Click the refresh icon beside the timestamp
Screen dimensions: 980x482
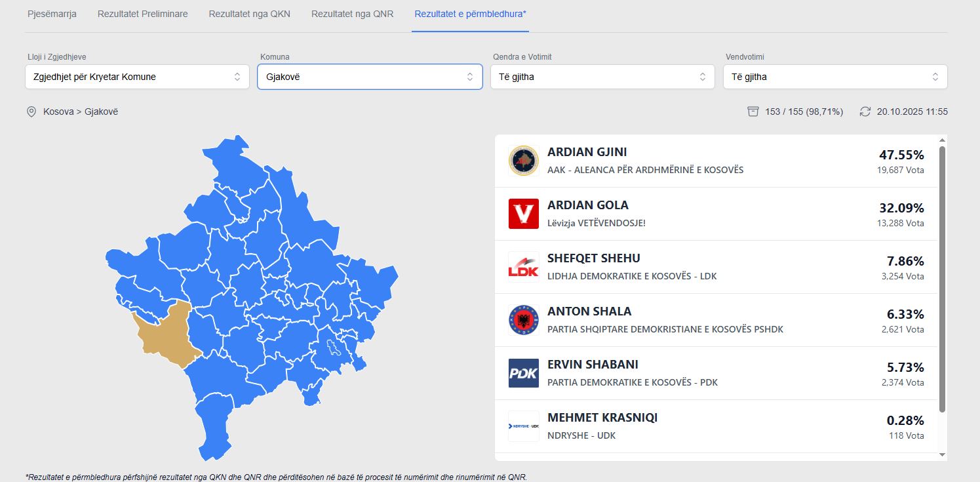tap(864, 111)
